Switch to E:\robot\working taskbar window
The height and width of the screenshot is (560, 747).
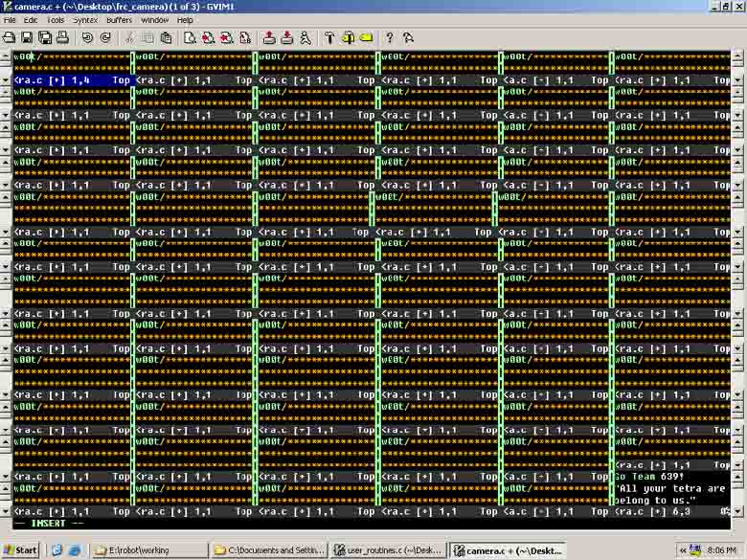click(x=148, y=550)
